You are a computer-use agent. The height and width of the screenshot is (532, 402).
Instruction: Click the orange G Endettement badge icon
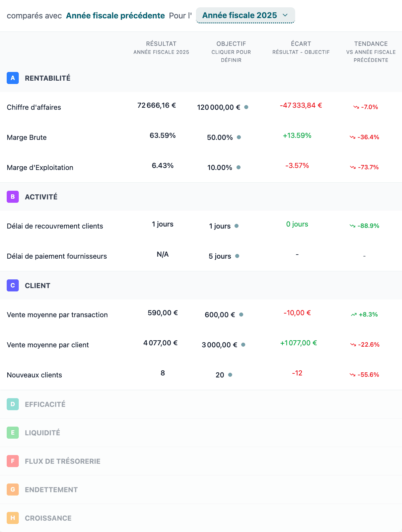pos(13,490)
